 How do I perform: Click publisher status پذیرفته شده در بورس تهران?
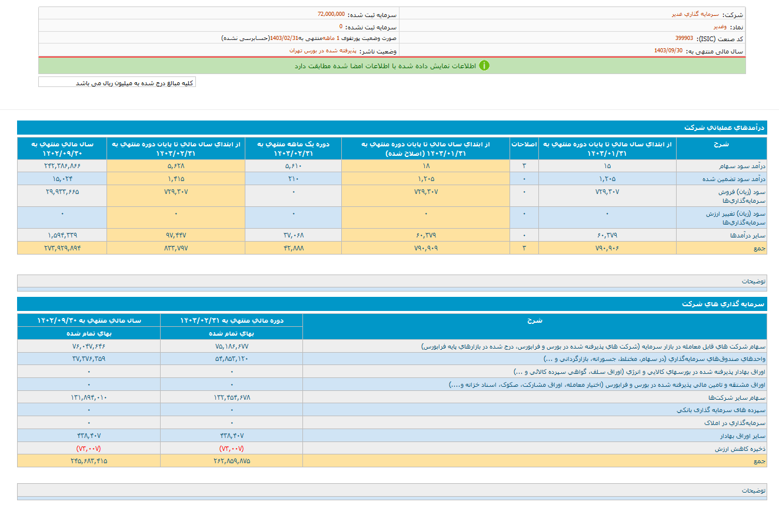pyautogui.click(x=323, y=51)
